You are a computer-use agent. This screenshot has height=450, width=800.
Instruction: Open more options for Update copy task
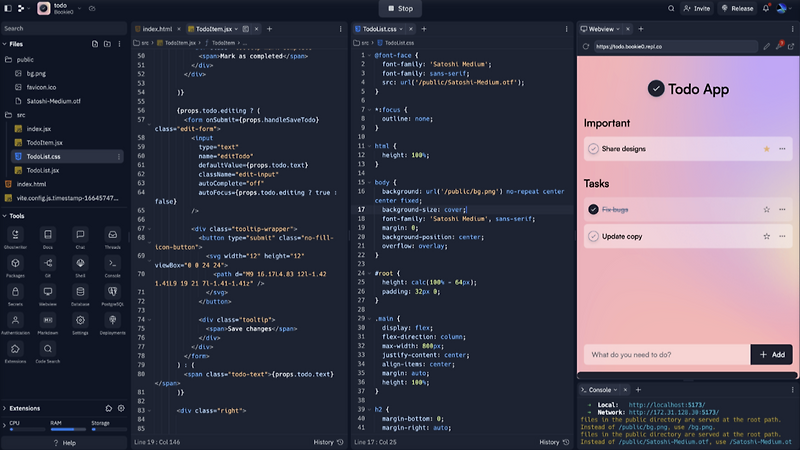point(782,236)
